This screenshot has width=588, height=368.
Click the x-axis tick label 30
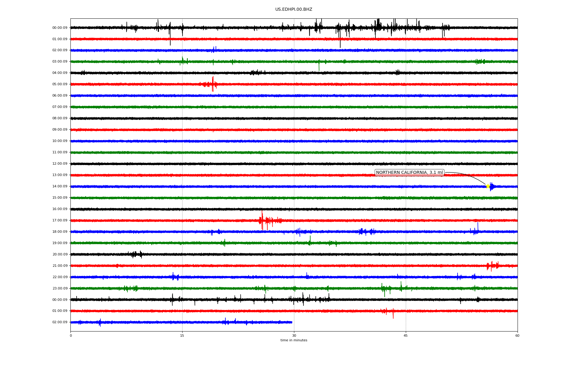[x=294, y=335]
